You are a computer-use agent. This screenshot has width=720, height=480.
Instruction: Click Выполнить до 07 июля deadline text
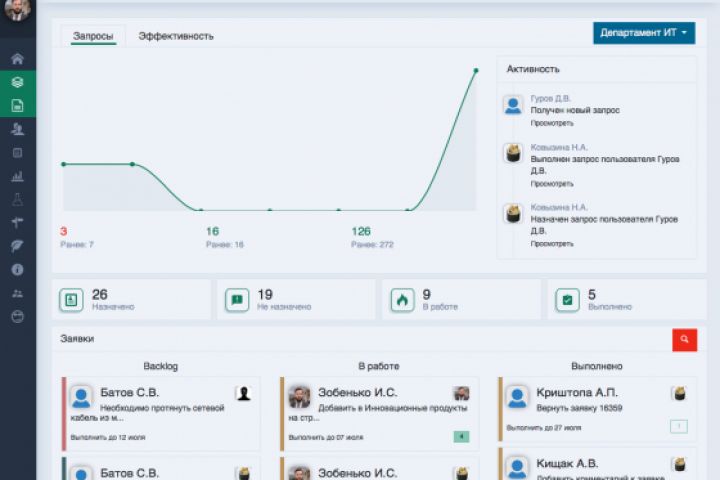coord(326,437)
